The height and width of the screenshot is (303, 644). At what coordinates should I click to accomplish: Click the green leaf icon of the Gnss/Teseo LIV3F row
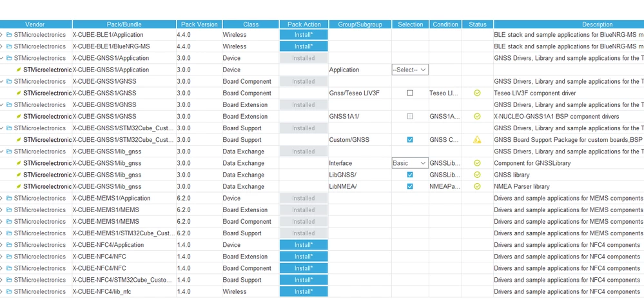(19, 93)
